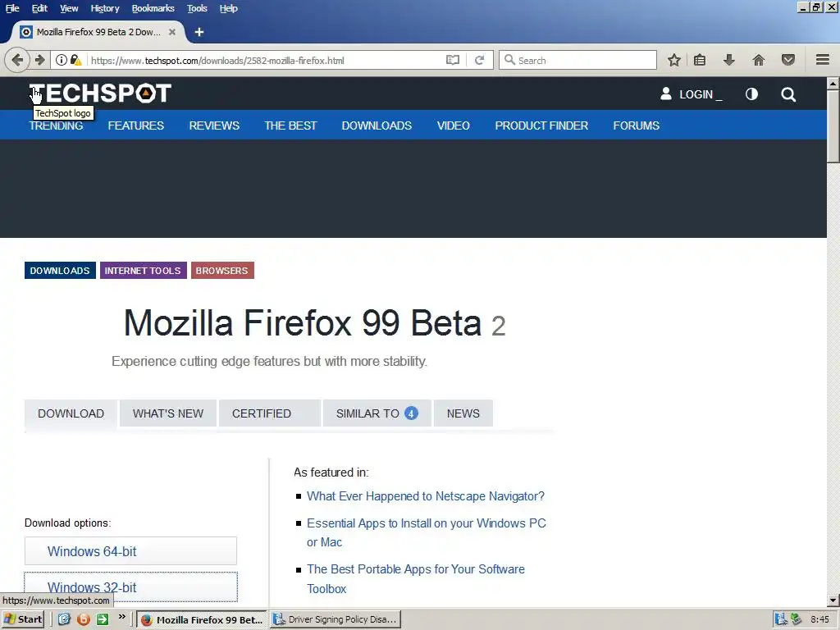Open the File menu

pos(12,8)
